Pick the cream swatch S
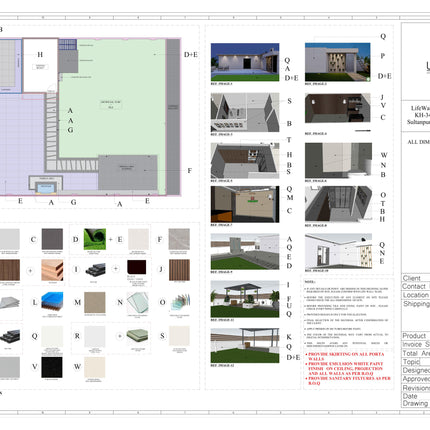This screenshot has width=430, height=430. point(179,336)
